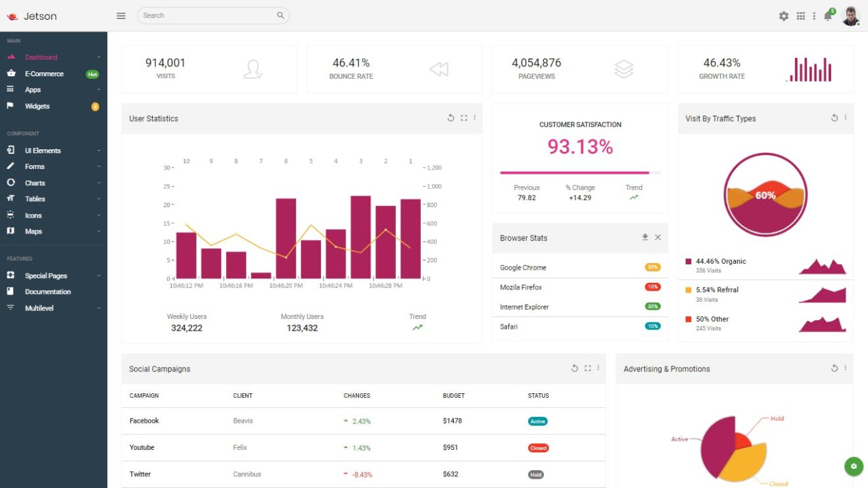The image size is (868, 488).
Task: Expand User Statistics to fullscreen
Action: point(462,117)
